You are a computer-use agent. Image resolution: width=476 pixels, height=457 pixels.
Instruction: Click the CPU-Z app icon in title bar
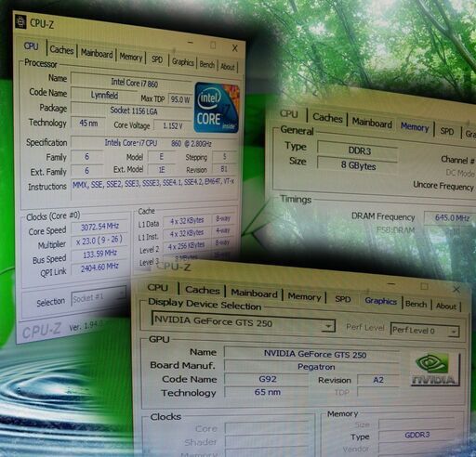click(20, 21)
